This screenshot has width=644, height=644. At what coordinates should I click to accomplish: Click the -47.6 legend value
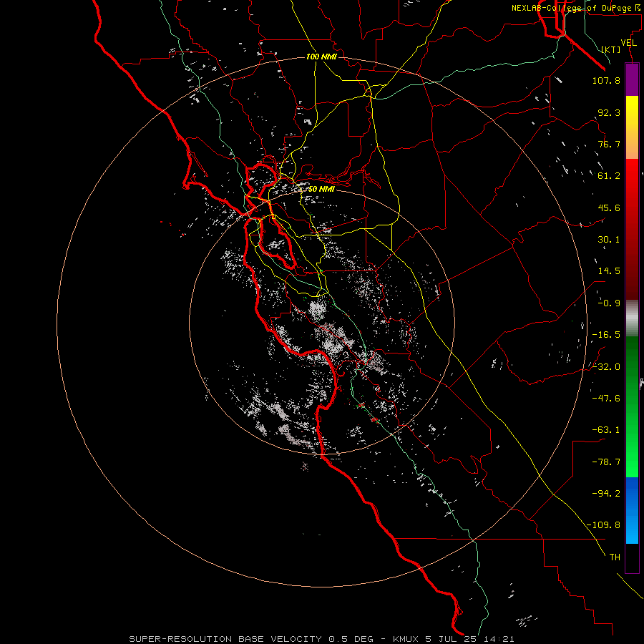606,399
